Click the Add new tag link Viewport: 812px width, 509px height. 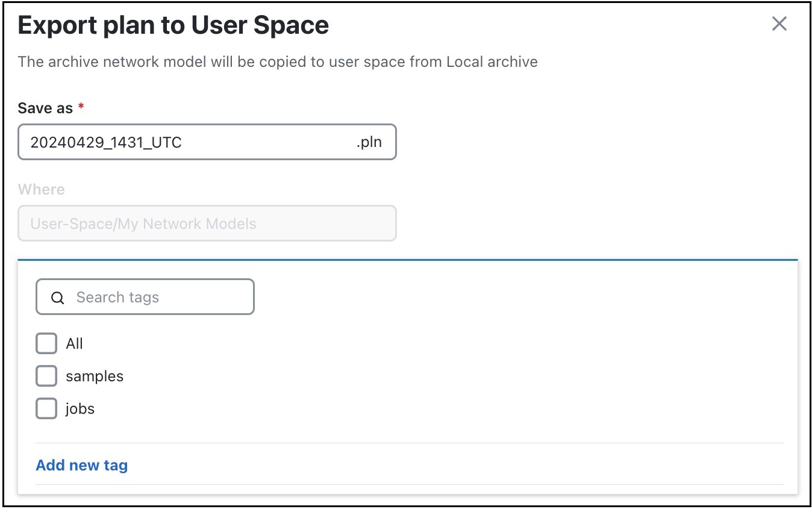point(81,465)
